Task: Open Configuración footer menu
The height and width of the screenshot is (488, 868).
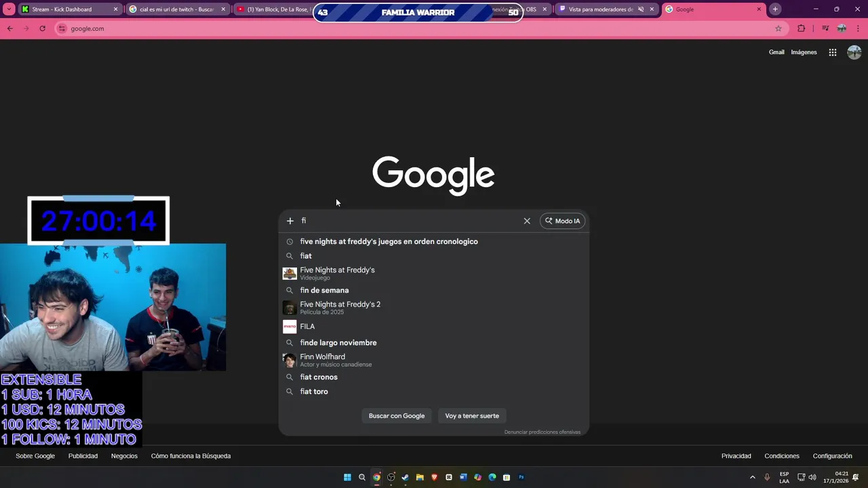Action: point(832,456)
